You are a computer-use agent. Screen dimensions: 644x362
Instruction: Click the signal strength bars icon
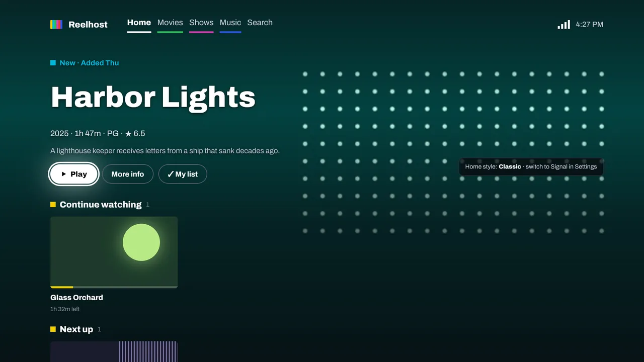coord(563,24)
